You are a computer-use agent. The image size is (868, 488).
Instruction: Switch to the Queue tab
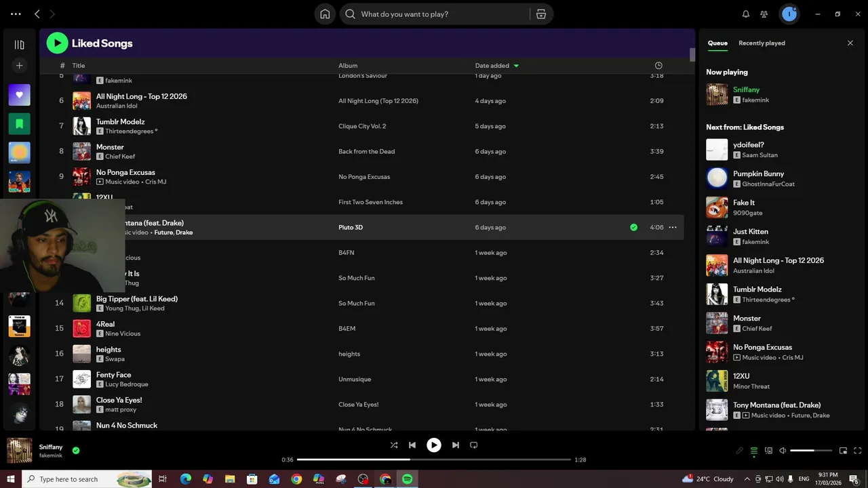click(717, 43)
